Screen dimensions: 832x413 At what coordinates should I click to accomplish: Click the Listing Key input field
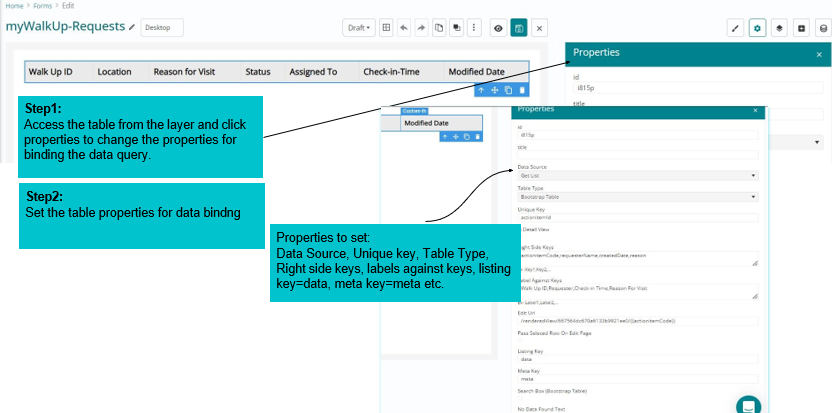(x=637, y=358)
